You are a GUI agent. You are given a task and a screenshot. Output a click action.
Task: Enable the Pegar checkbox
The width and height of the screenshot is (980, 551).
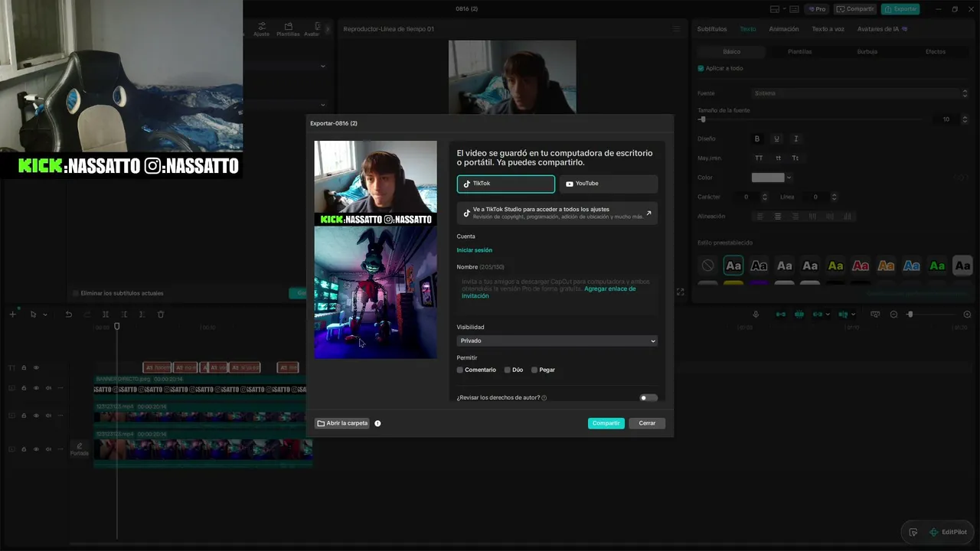tap(534, 370)
